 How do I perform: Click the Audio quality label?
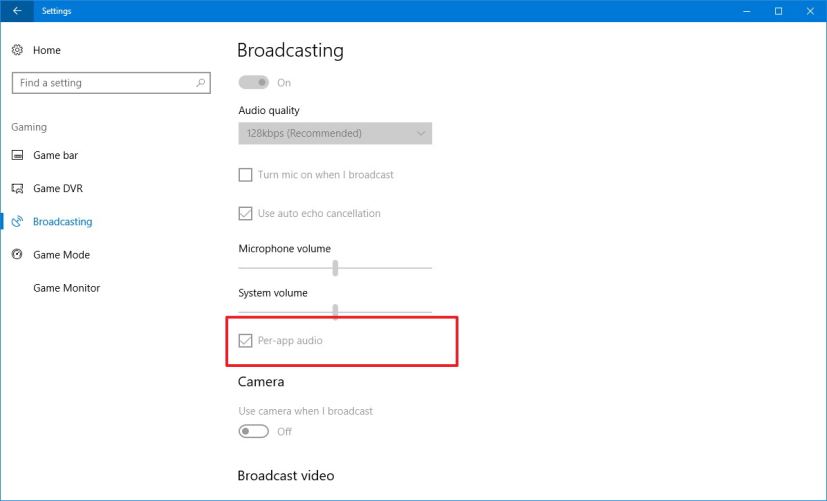coord(269,110)
